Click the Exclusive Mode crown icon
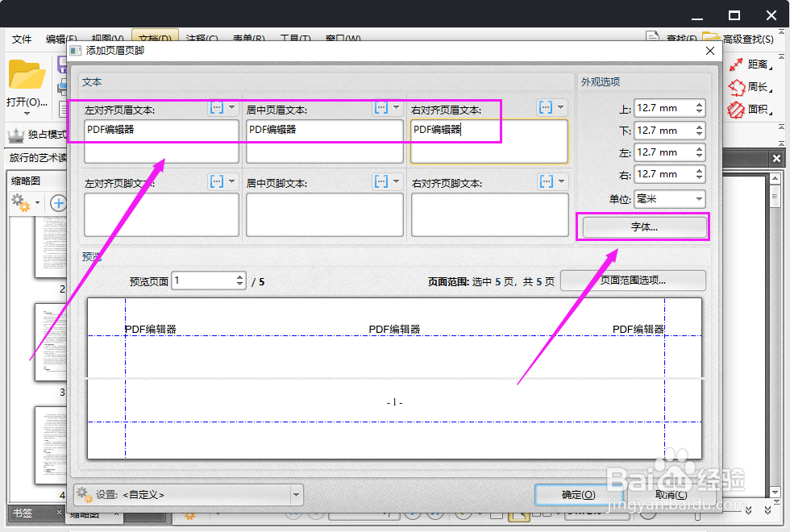The width and height of the screenshot is (790, 532). pyautogui.click(x=16, y=135)
